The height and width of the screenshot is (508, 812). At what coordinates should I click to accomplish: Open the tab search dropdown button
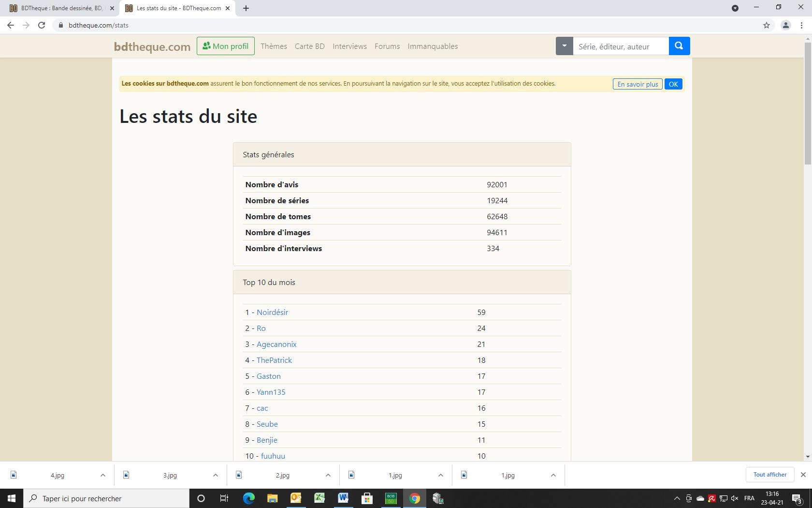(735, 8)
